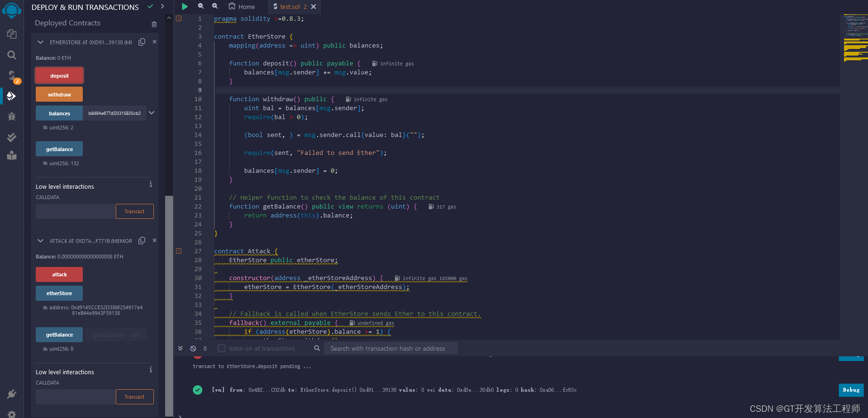Open Settings gear in sidebar
Image resolution: width=868 pixels, height=418 pixels.
point(12,414)
